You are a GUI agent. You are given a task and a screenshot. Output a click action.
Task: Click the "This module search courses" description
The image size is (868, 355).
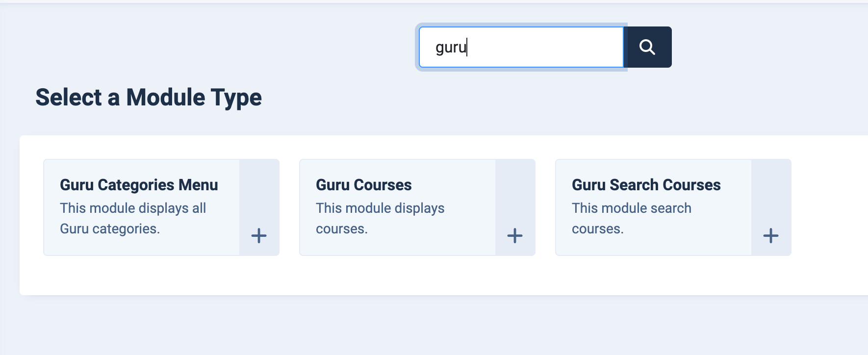(631, 218)
